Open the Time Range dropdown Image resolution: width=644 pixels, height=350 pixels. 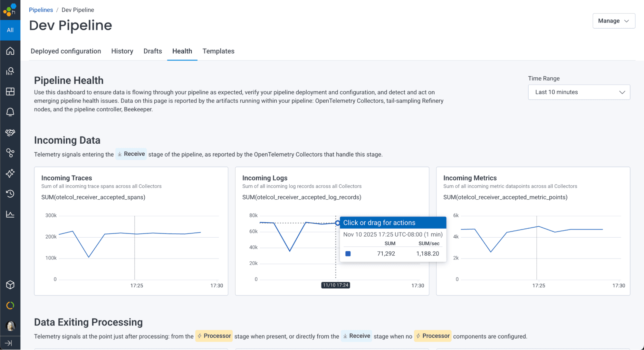[x=579, y=92]
